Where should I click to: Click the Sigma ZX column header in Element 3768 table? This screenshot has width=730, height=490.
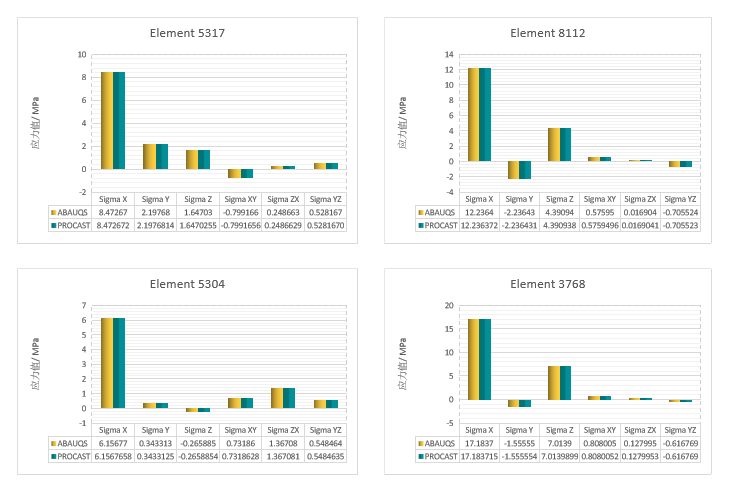[x=640, y=430]
